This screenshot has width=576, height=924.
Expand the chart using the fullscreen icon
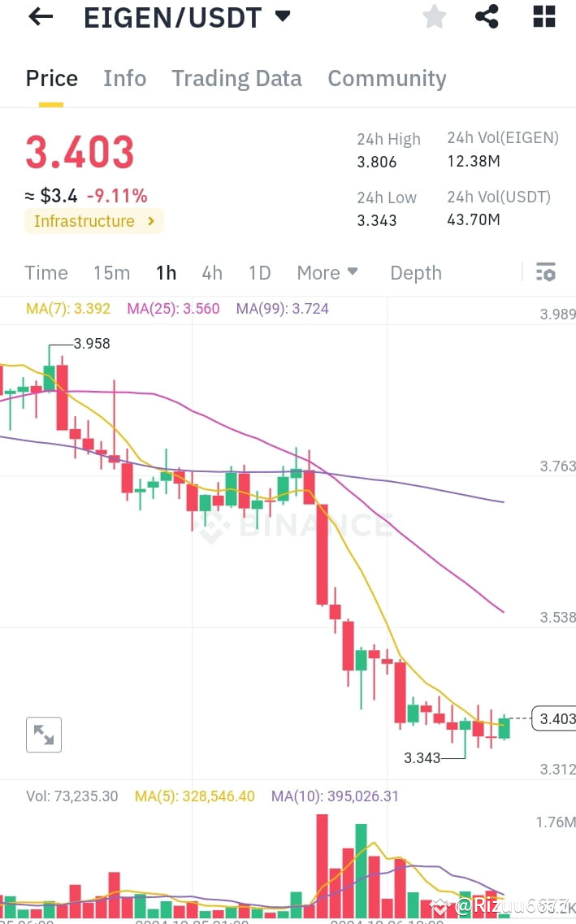coord(44,734)
